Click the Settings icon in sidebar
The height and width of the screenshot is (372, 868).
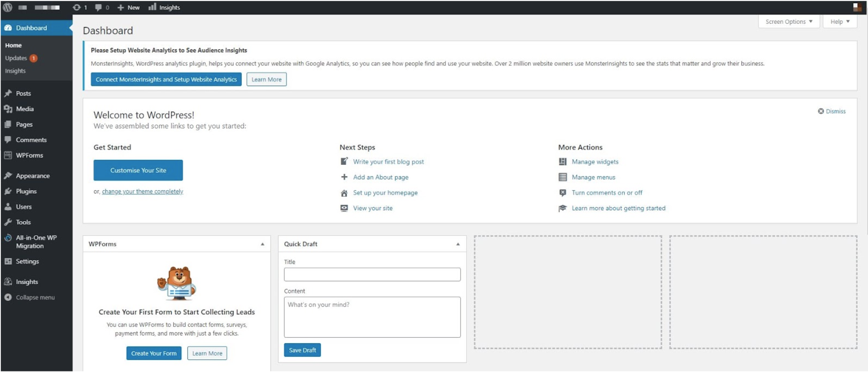[x=8, y=261]
